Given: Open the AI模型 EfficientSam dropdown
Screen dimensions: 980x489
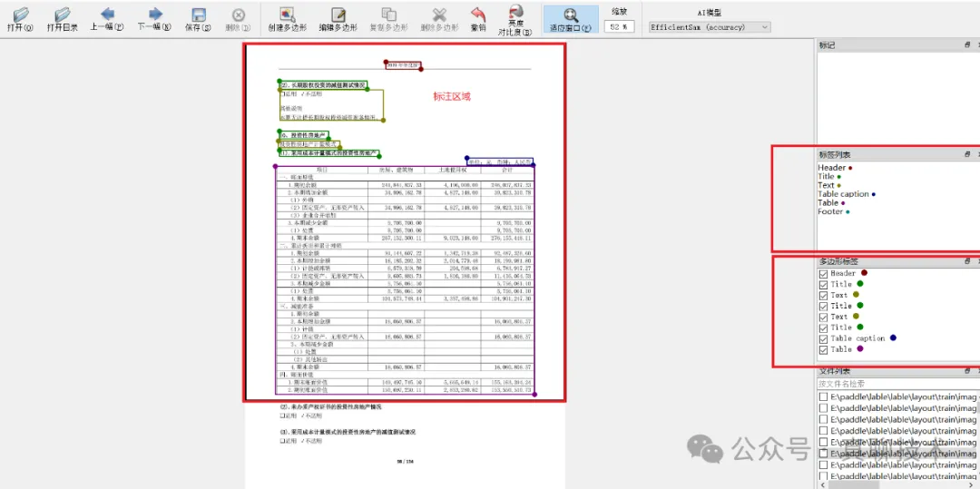Looking at the screenshot, I should point(710,27).
